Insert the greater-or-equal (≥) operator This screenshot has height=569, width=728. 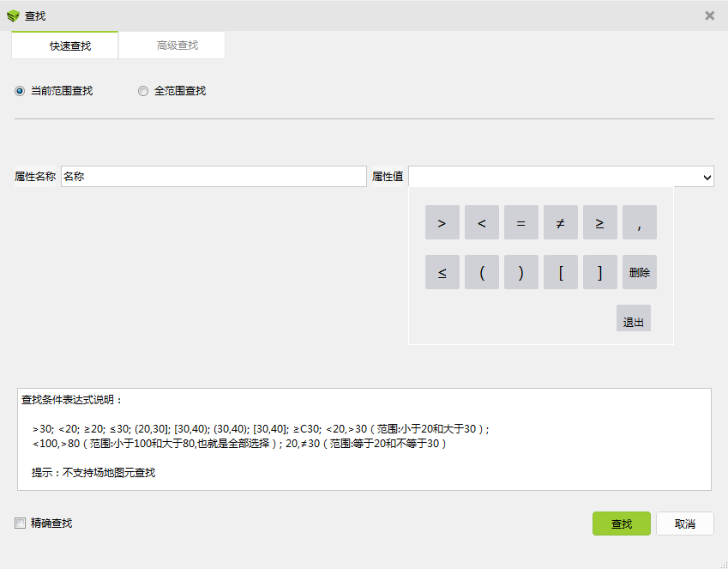tap(600, 222)
